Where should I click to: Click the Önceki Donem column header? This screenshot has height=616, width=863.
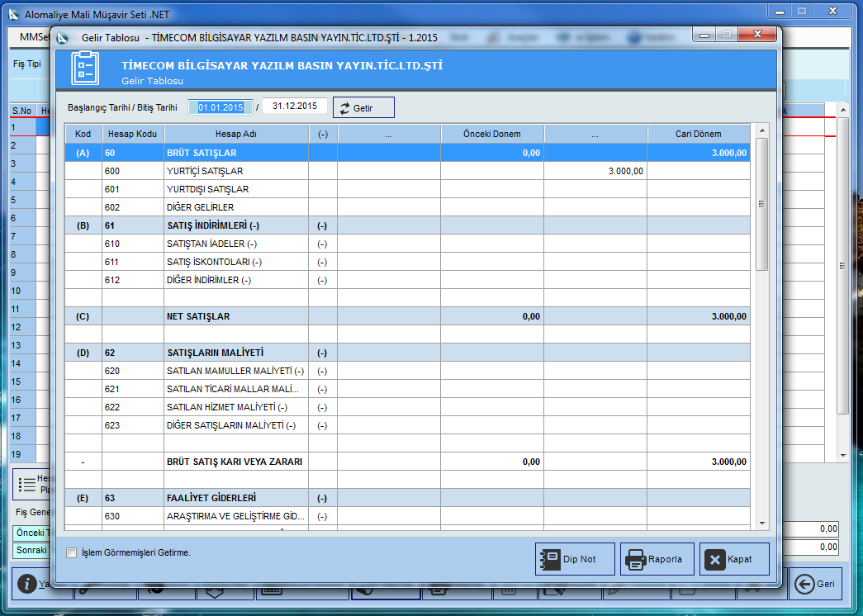tap(492, 134)
